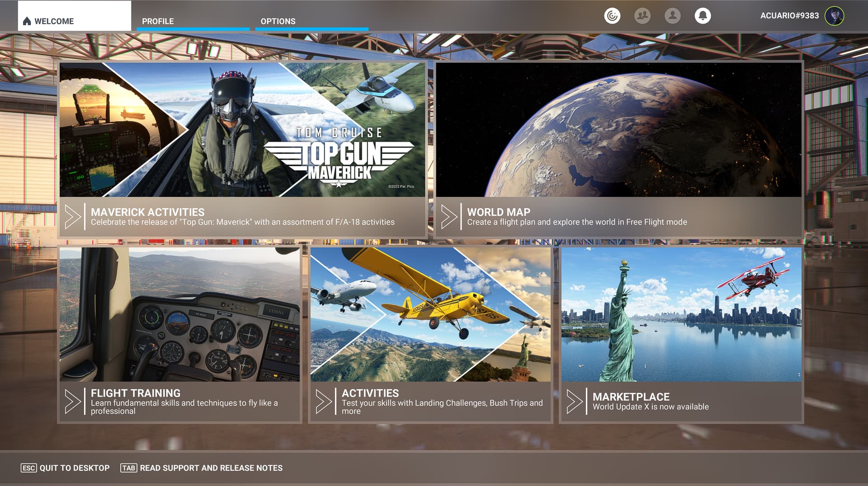The height and width of the screenshot is (486, 868).
Task: Select the Flight Training title
Action: tap(136, 393)
